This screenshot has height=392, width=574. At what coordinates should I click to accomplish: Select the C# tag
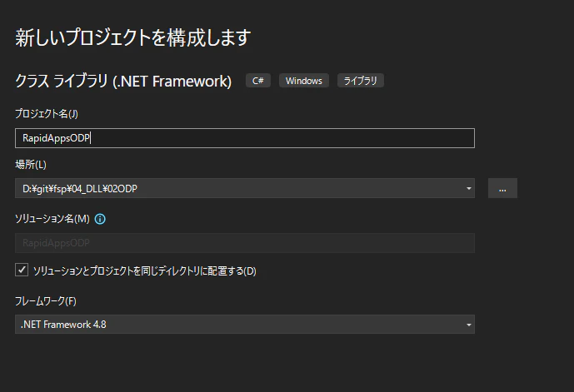click(258, 81)
